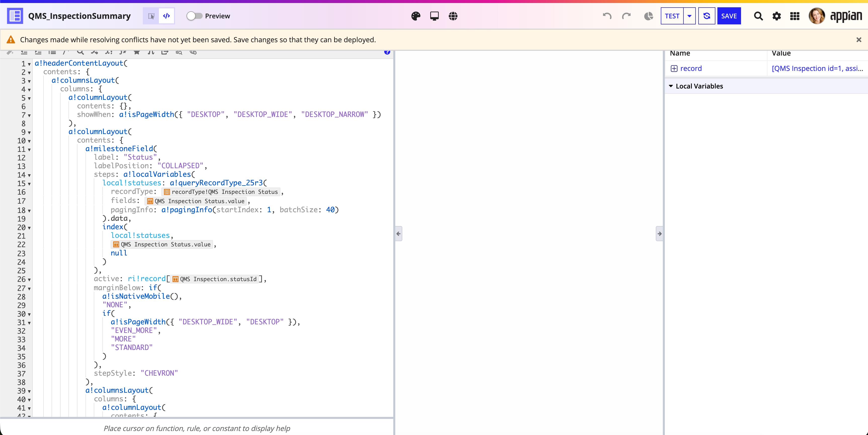Click the undo arrow
This screenshot has height=435, width=868.
click(x=607, y=16)
